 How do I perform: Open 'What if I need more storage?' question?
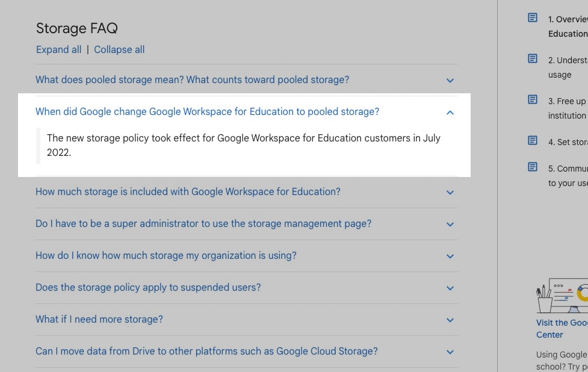coord(99,319)
